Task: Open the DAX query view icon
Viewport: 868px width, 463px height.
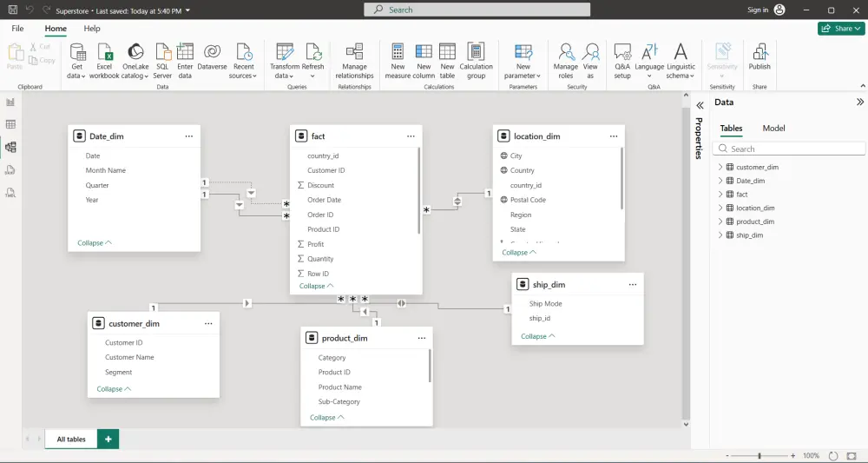Action: [10, 170]
